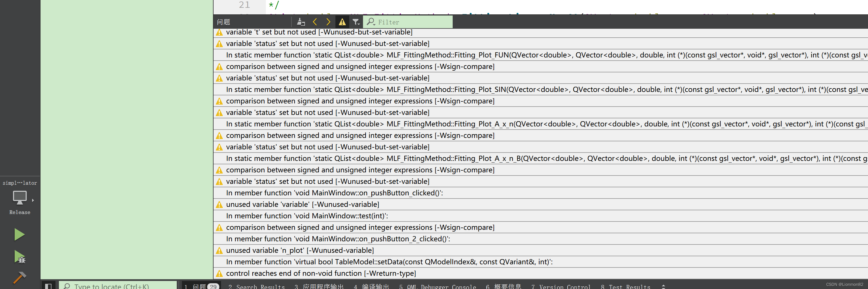Open the 应用程序输出 tab
Viewport: 868px width, 289px height.
click(x=319, y=287)
